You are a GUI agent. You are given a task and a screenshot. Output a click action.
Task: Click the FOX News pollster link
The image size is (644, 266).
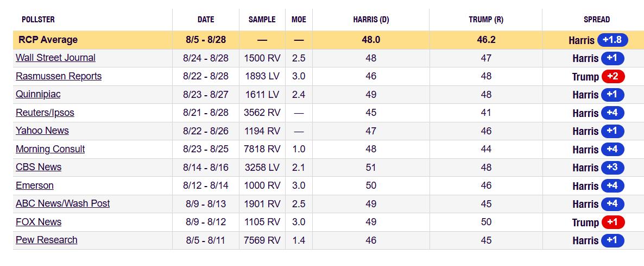(x=39, y=222)
